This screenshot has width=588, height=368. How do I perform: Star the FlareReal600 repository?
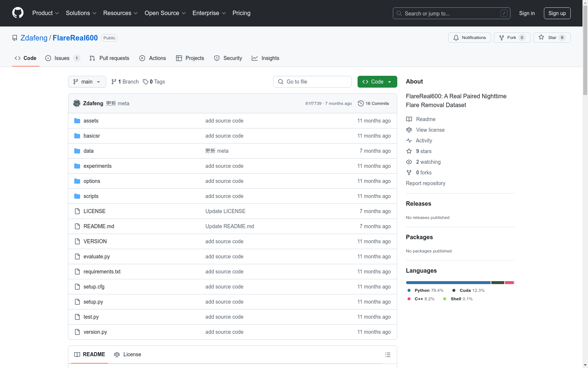[x=552, y=38]
